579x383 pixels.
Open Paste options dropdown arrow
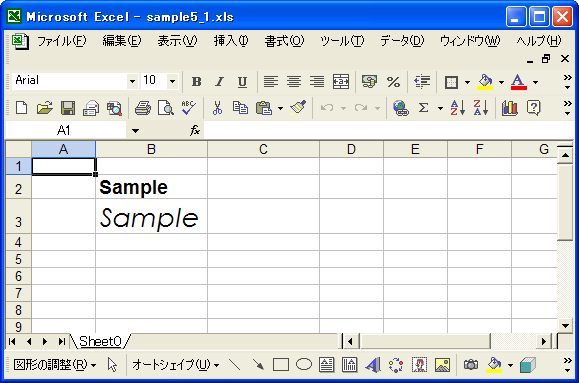pos(280,108)
